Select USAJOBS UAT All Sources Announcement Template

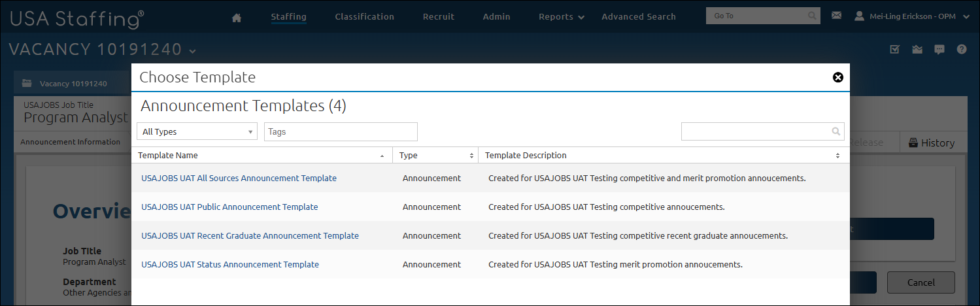tap(239, 178)
